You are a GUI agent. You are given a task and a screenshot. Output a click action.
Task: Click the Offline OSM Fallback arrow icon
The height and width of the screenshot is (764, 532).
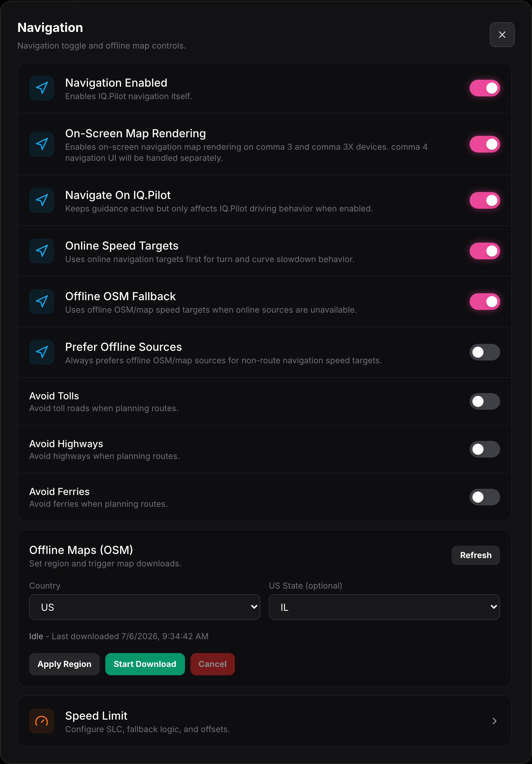42,302
